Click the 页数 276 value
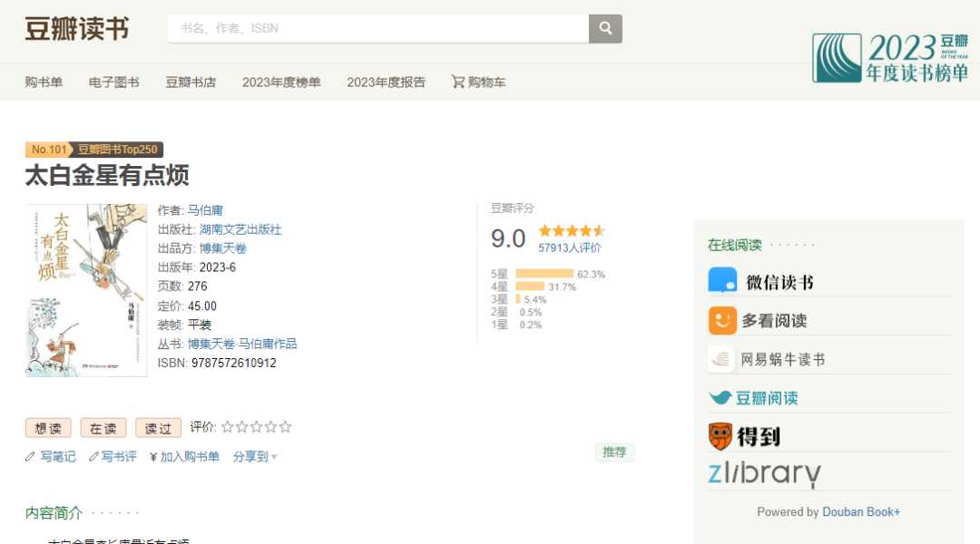Viewport: 980px width, 544px height. (x=198, y=286)
